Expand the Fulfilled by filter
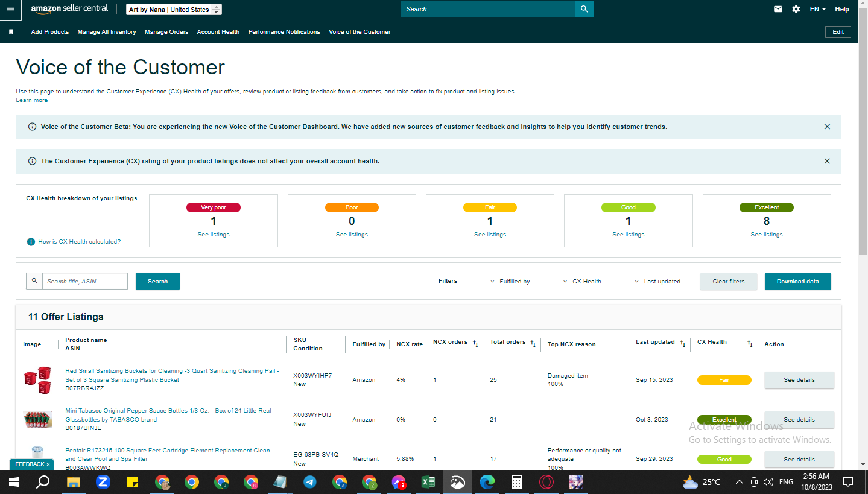Screen dimensions: 868x494 point(511,281)
